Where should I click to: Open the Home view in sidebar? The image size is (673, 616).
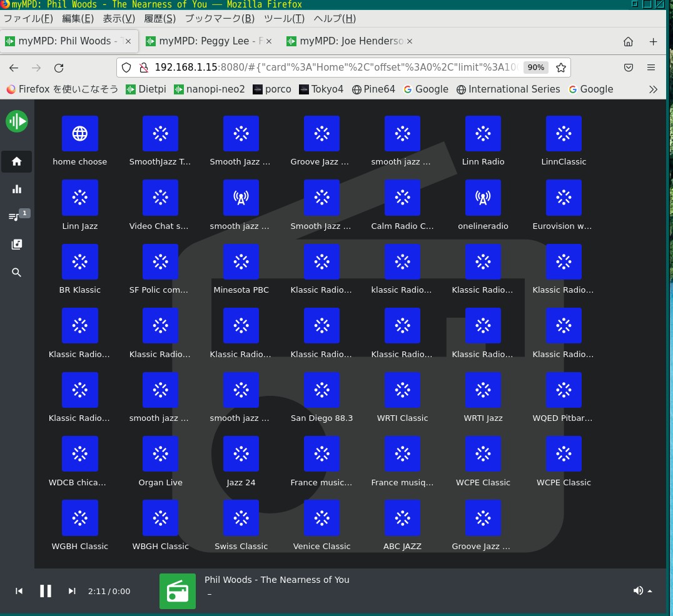(17, 161)
